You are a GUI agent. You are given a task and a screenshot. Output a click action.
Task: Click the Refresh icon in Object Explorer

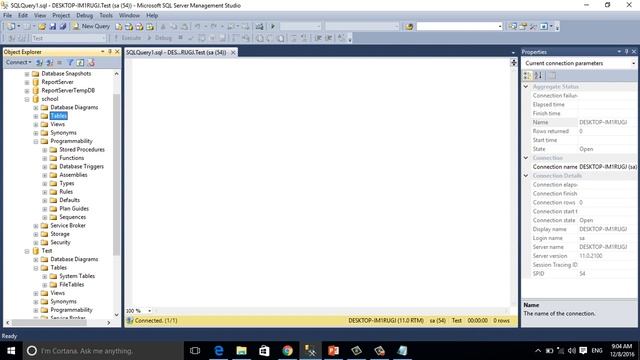click(x=80, y=62)
